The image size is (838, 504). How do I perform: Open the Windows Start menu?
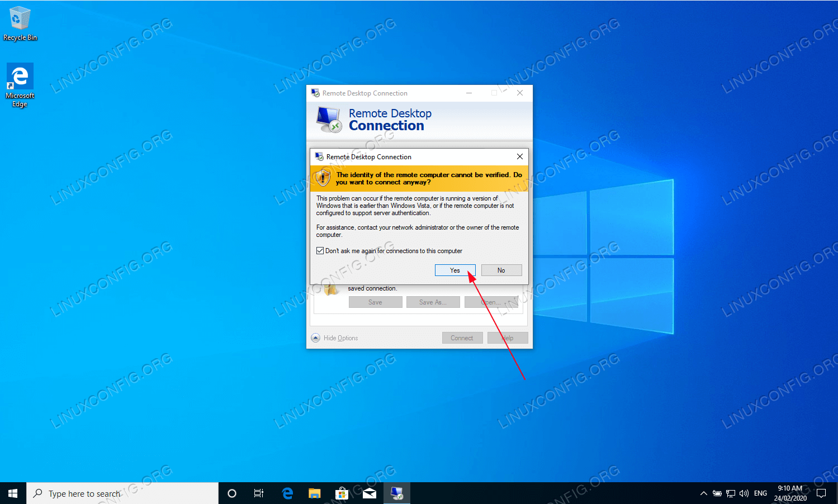pos(13,493)
